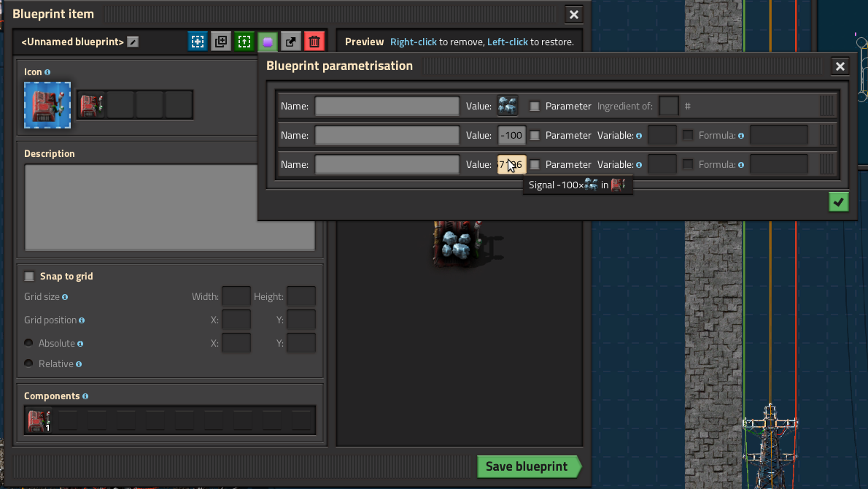
Task: Toggle the Snap to grid checkbox
Action: [29, 277]
